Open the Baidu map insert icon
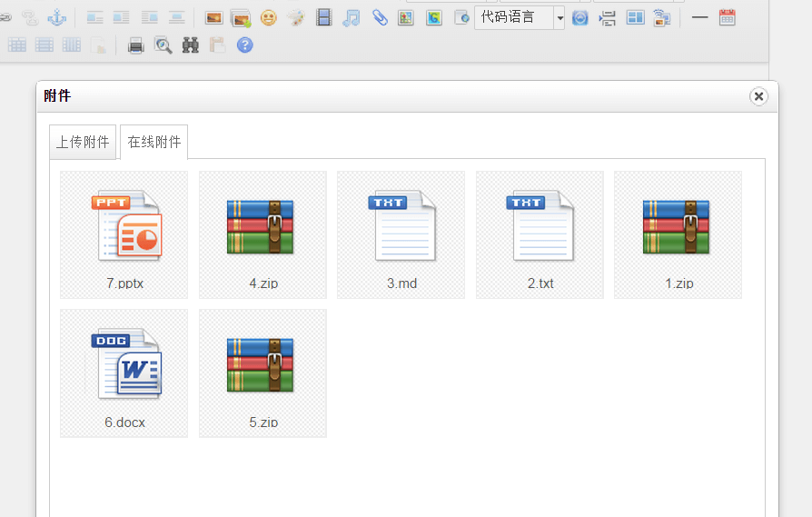This screenshot has width=812, height=517. point(406,18)
